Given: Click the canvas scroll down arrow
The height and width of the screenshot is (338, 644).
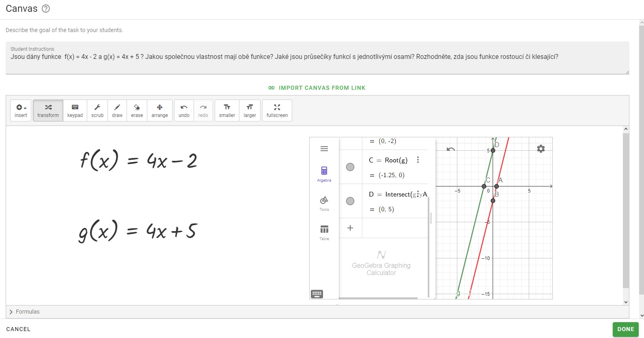Looking at the screenshot, I should (626, 302).
